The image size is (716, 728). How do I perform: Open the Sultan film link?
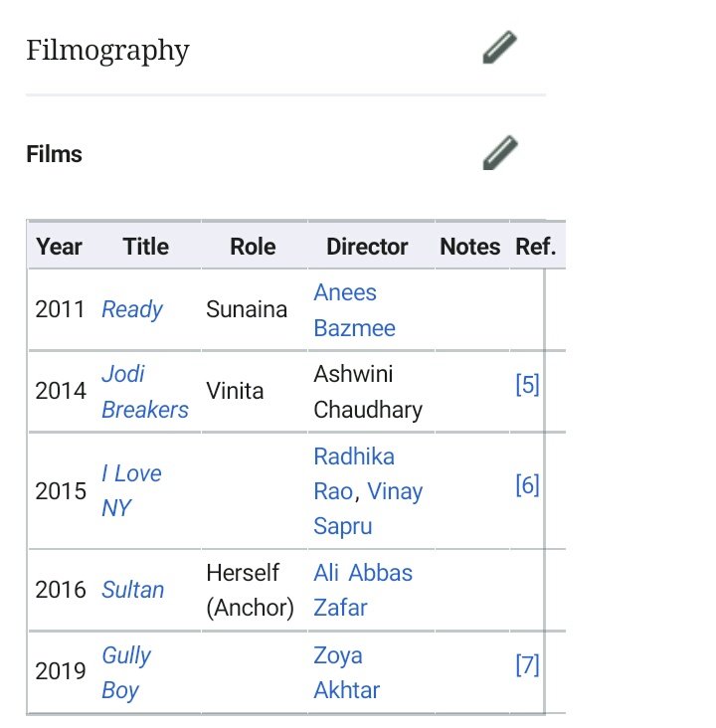click(x=133, y=590)
